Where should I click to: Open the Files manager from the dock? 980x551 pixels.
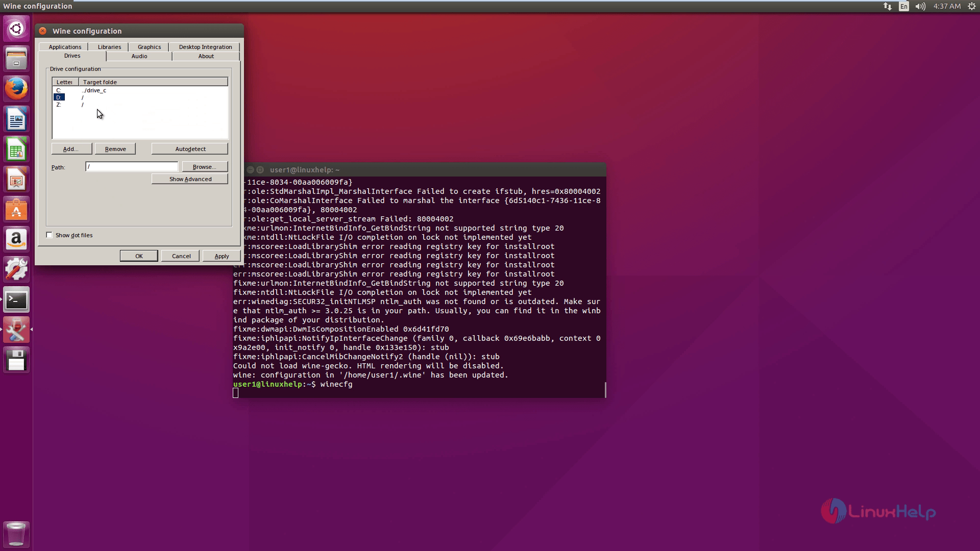pyautogui.click(x=16, y=59)
